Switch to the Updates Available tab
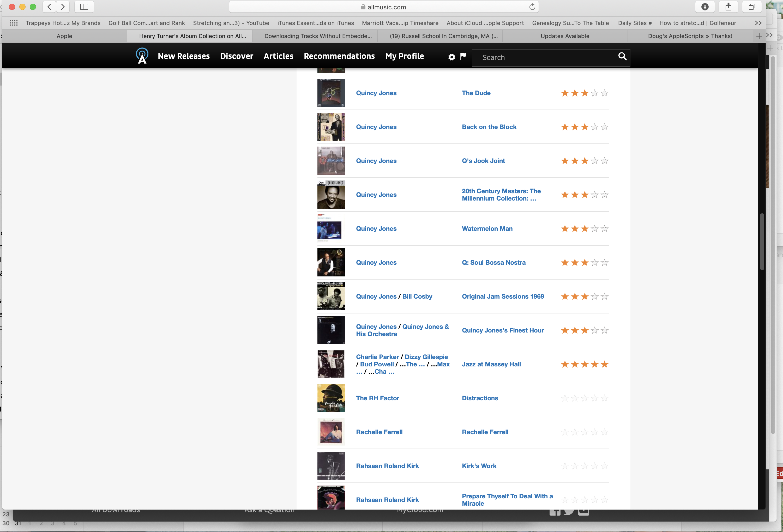This screenshot has width=783, height=532. coord(565,36)
